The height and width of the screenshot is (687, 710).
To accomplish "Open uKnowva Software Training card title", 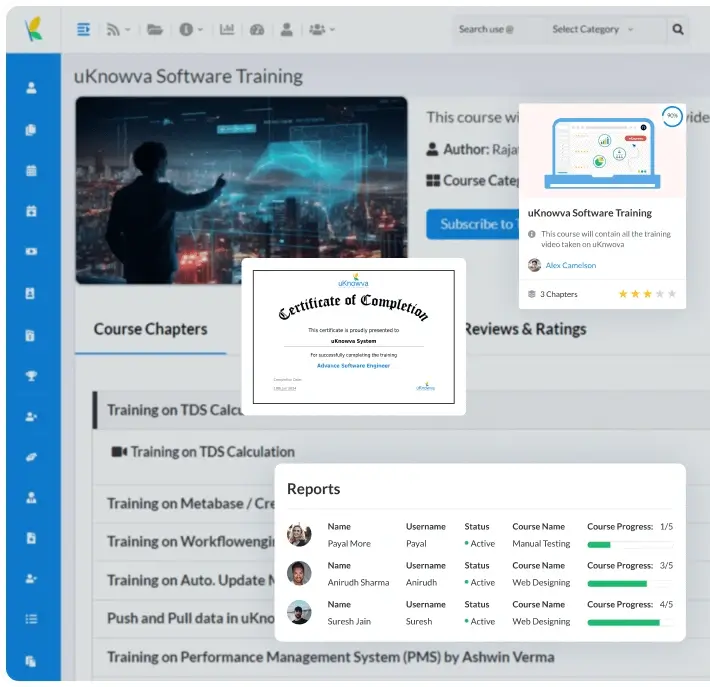I will point(590,213).
